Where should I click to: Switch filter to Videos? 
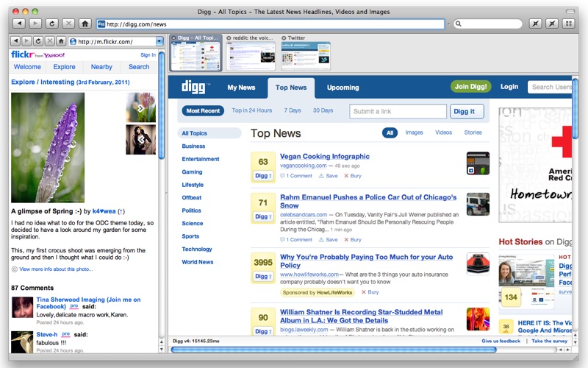click(x=443, y=132)
